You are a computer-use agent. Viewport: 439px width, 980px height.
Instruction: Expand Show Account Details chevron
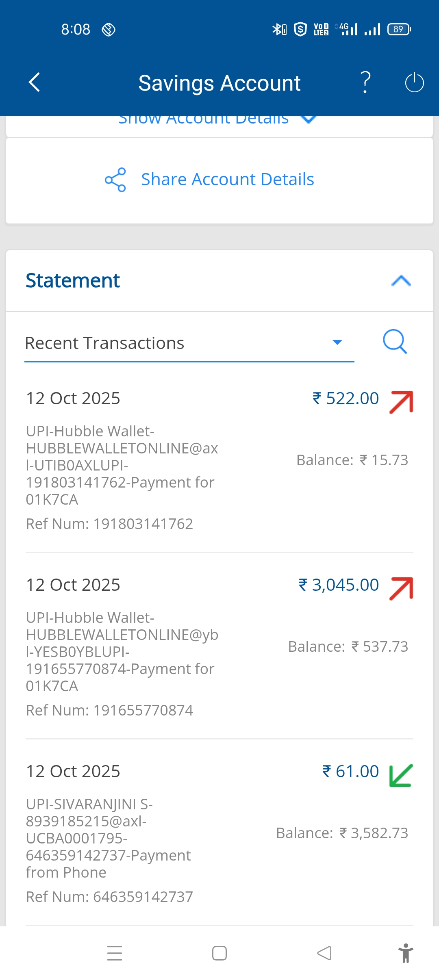pyautogui.click(x=309, y=119)
